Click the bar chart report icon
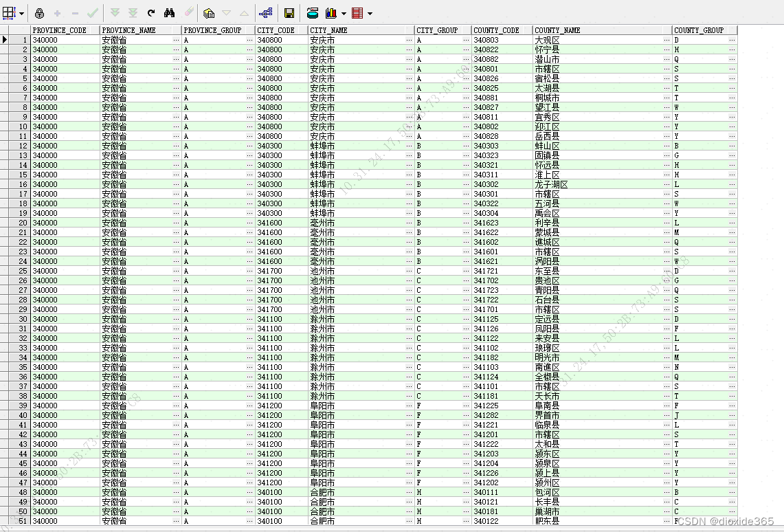The image size is (784, 532). click(x=331, y=12)
